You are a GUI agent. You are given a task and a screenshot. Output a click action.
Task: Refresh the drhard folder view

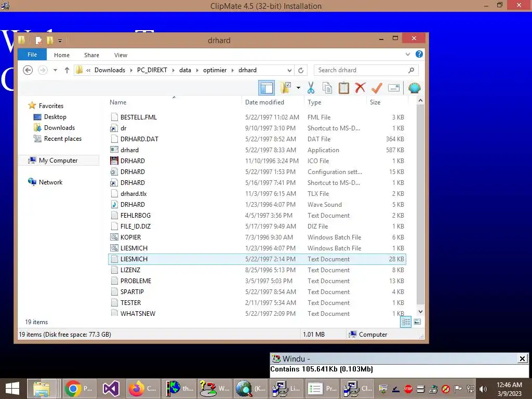point(301,70)
